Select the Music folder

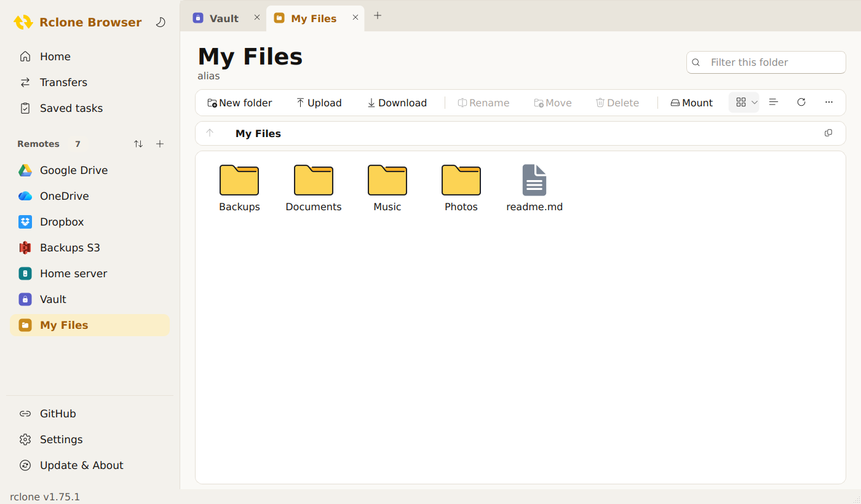point(387,189)
